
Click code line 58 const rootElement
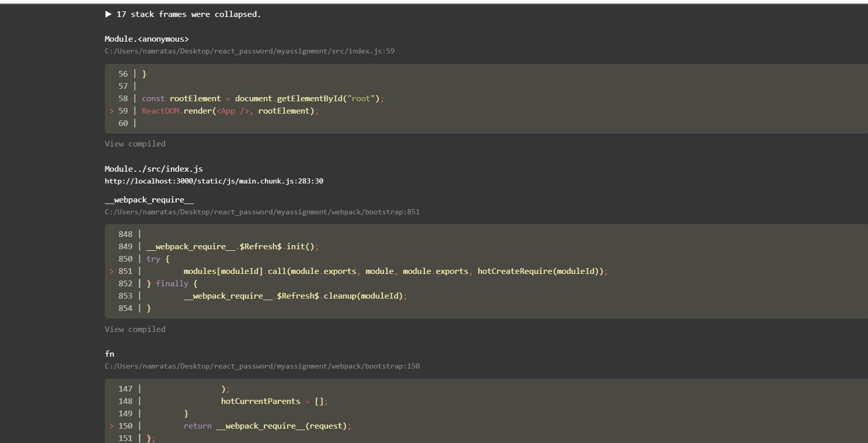click(x=263, y=99)
